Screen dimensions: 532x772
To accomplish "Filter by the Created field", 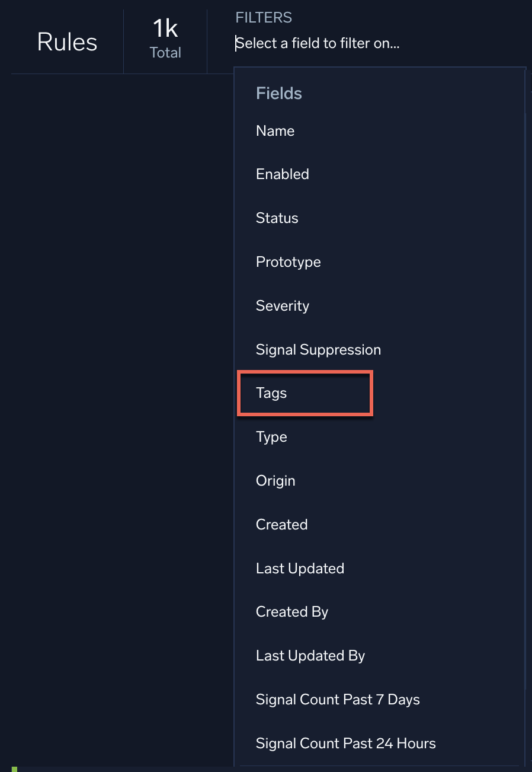I will 281,524.
